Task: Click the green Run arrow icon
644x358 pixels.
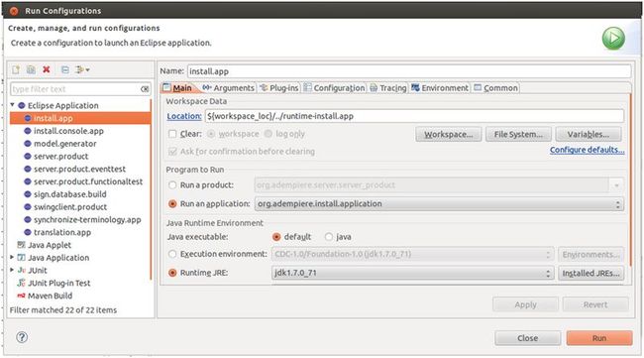Action: tap(613, 39)
